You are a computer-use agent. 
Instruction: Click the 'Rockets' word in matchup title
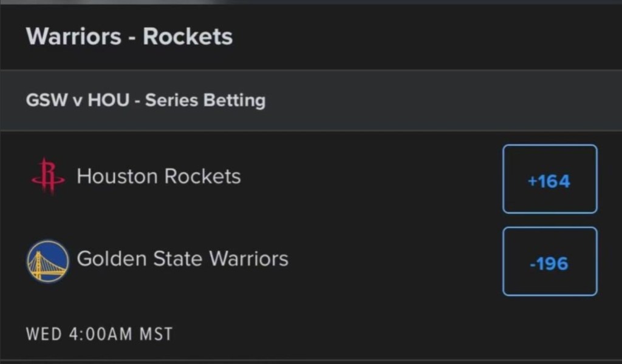coord(188,36)
